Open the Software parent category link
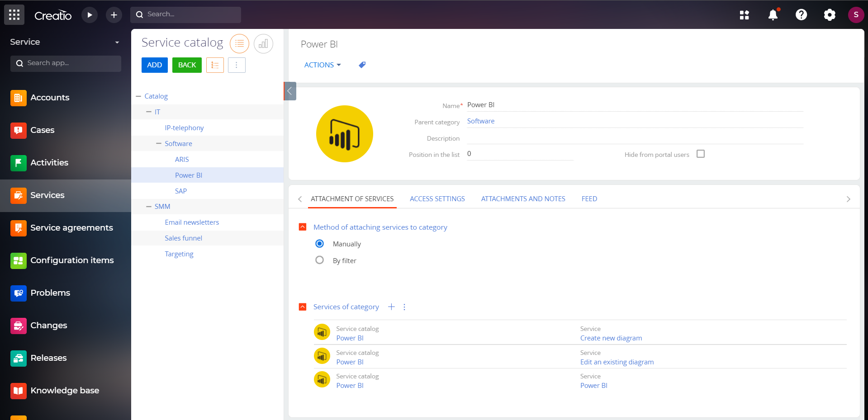 tap(480, 121)
